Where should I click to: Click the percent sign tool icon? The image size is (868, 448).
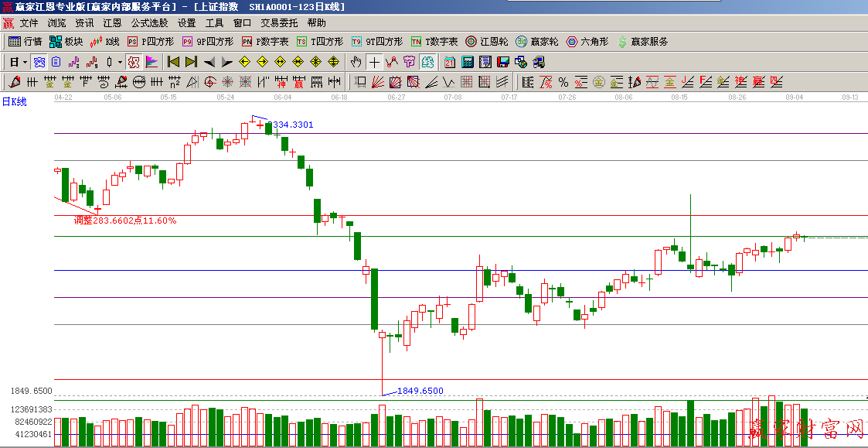pyautogui.click(x=563, y=82)
